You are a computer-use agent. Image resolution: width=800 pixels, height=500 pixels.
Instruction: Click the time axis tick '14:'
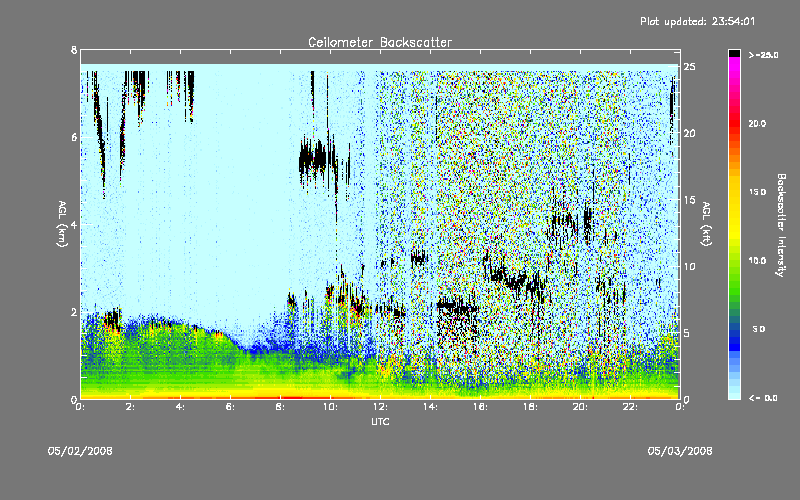(431, 407)
